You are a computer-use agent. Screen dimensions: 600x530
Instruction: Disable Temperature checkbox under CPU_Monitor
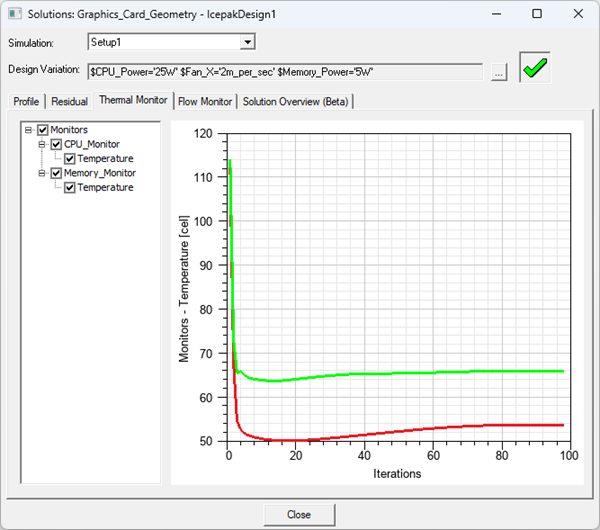point(70,158)
